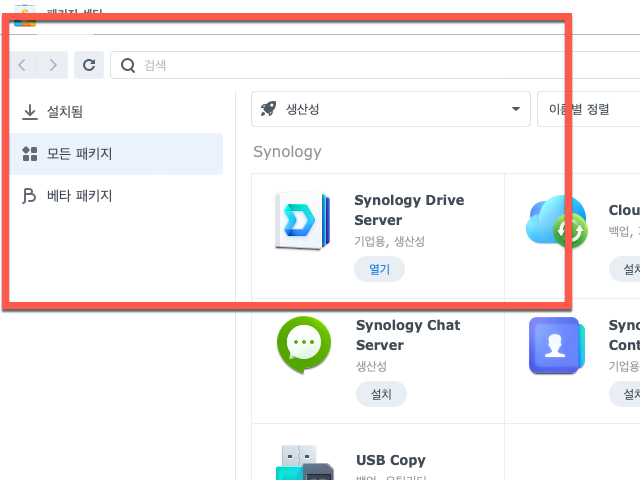Click the rocket icon in category dropdown
The height and width of the screenshot is (480, 640).
tap(269, 109)
